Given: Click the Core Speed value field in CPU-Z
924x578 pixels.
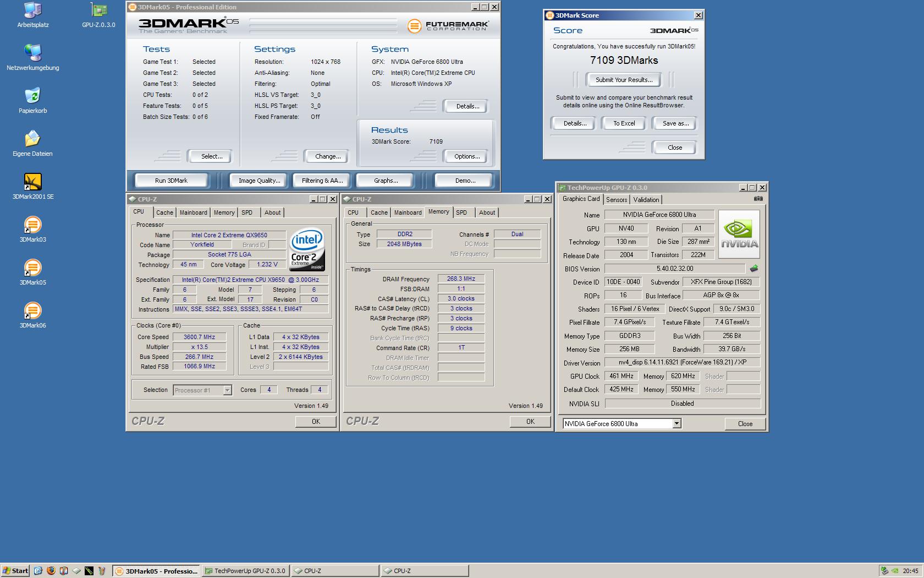Looking at the screenshot, I should click(x=199, y=337).
